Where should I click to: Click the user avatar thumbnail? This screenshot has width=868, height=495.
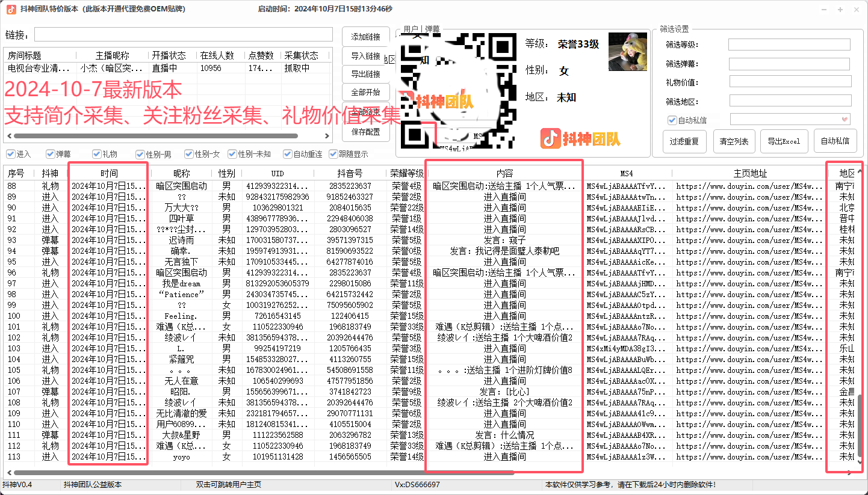pos(628,52)
